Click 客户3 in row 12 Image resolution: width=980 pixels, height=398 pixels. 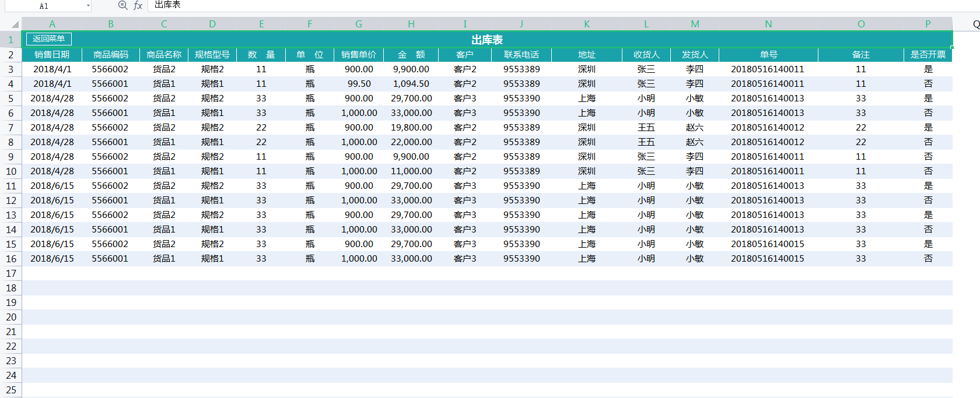[465, 200]
